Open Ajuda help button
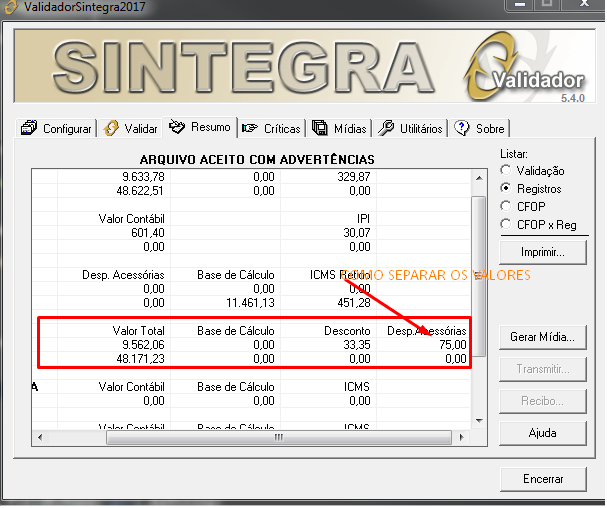607x508 pixels. point(543,433)
